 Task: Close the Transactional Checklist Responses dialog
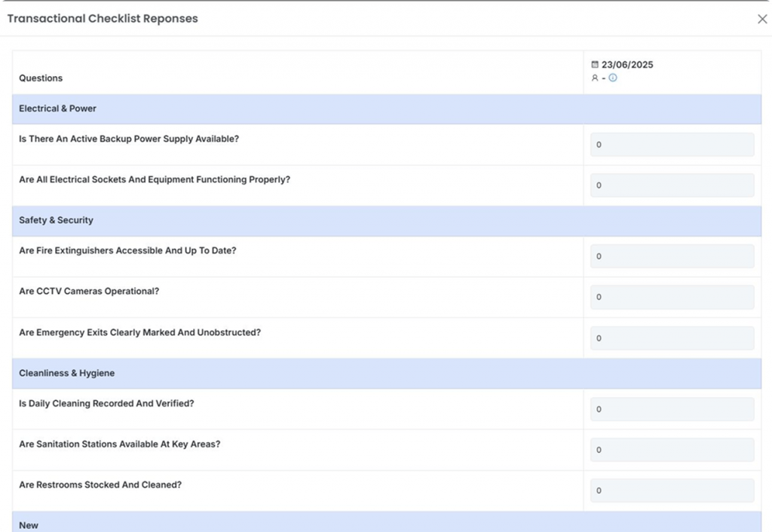click(x=761, y=19)
